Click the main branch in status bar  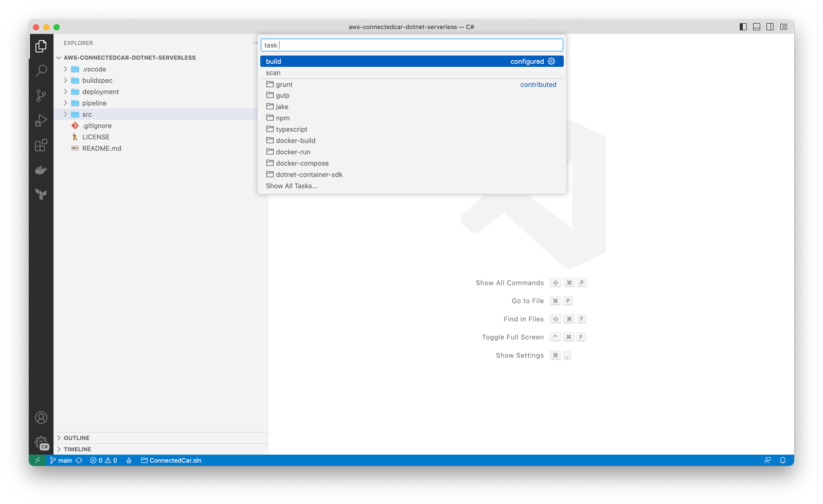click(x=61, y=460)
